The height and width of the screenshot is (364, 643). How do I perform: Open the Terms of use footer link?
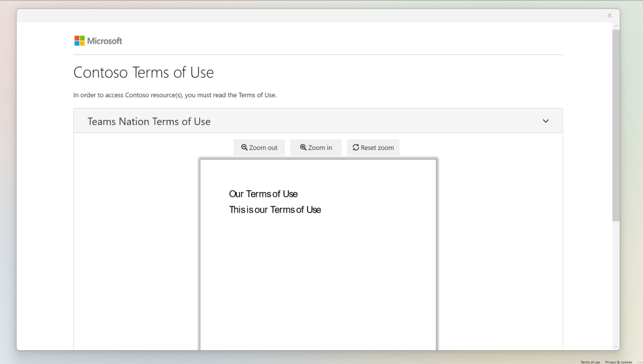(590, 362)
